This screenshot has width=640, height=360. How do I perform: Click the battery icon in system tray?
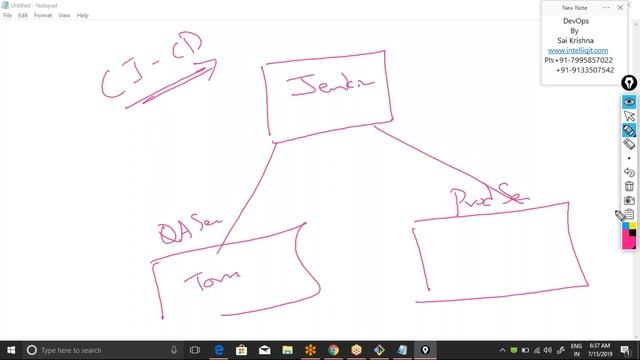(525, 350)
